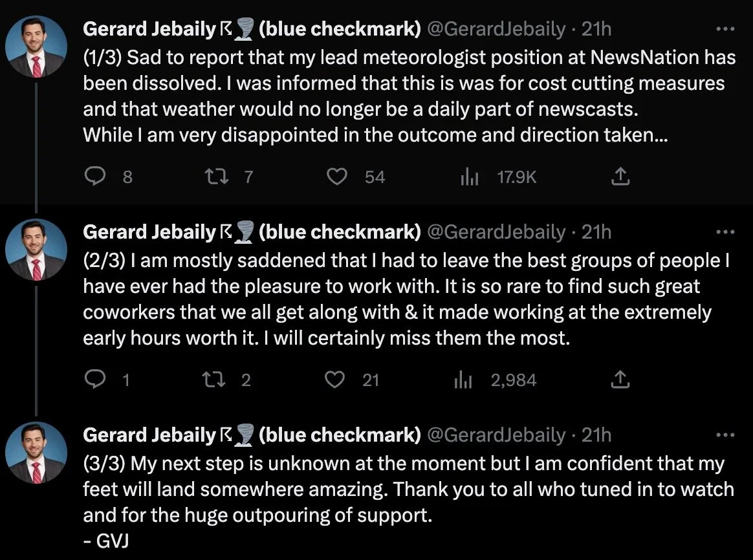
Task: Open the @GerardJebaily handle on first tweet
Action: tap(496, 29)
